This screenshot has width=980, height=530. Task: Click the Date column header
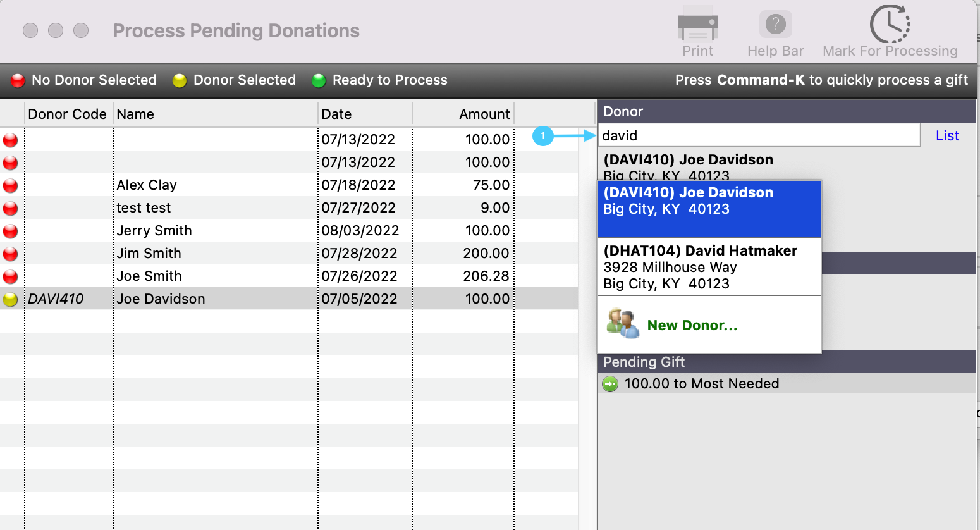336,114
